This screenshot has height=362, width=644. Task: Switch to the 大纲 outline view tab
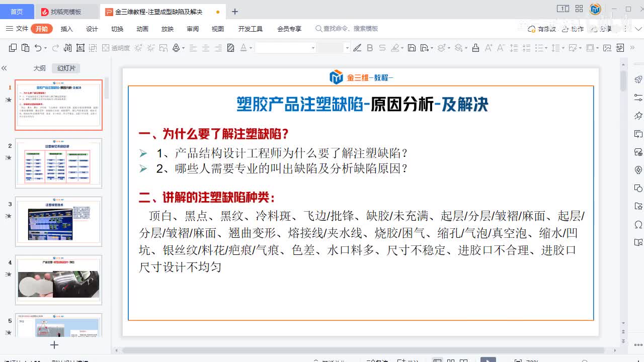pyautogui.click(x=40, y=68)
